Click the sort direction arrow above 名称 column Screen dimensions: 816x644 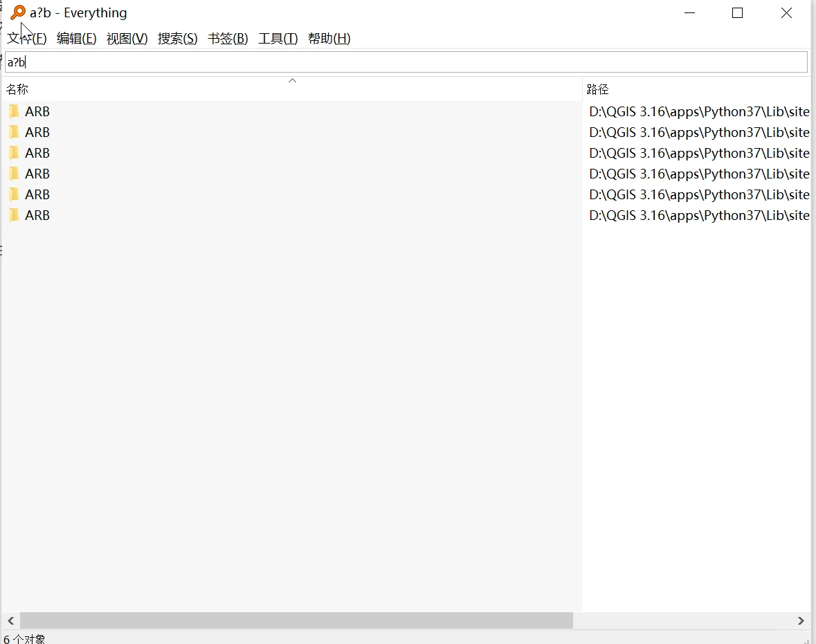tap(293, 81)
